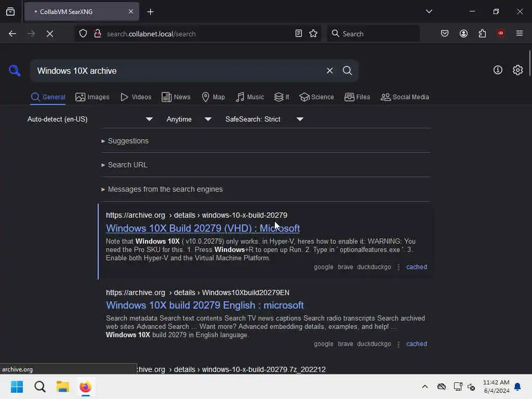Expand the Suggestions section
This screenshot has width=532, height=399.
click(125, 141)
